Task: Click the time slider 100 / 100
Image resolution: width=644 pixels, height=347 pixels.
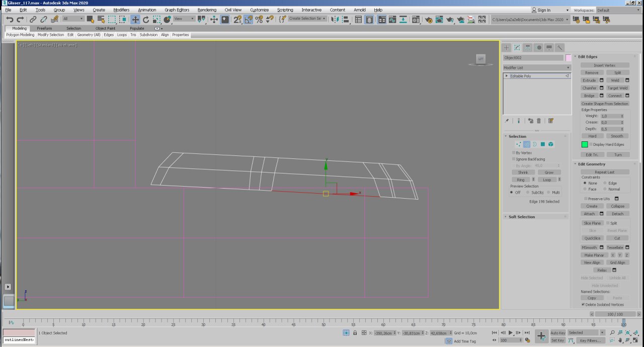Action: click(615, 314)
